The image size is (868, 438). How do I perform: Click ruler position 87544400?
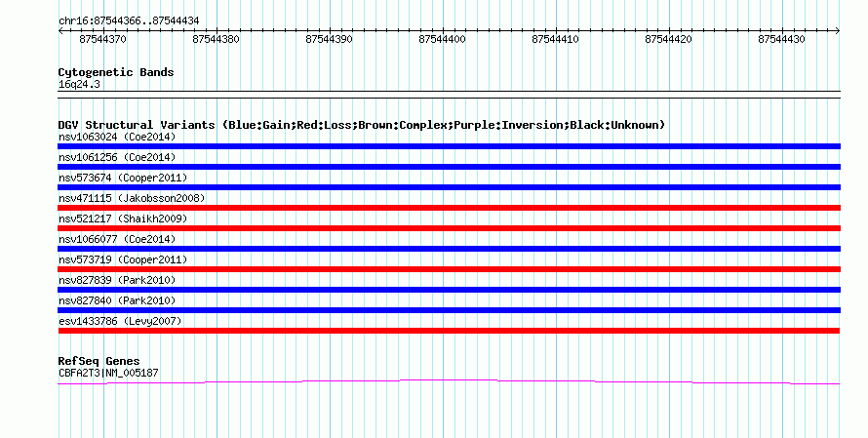443,39
